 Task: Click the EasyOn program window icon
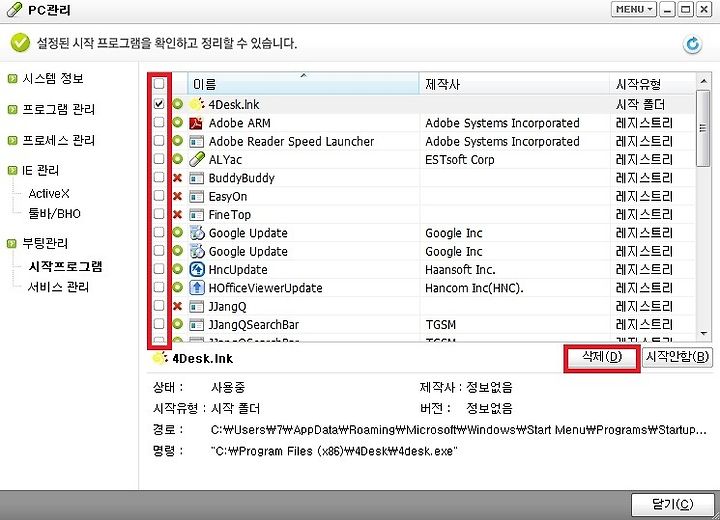(x=197, y=197)
